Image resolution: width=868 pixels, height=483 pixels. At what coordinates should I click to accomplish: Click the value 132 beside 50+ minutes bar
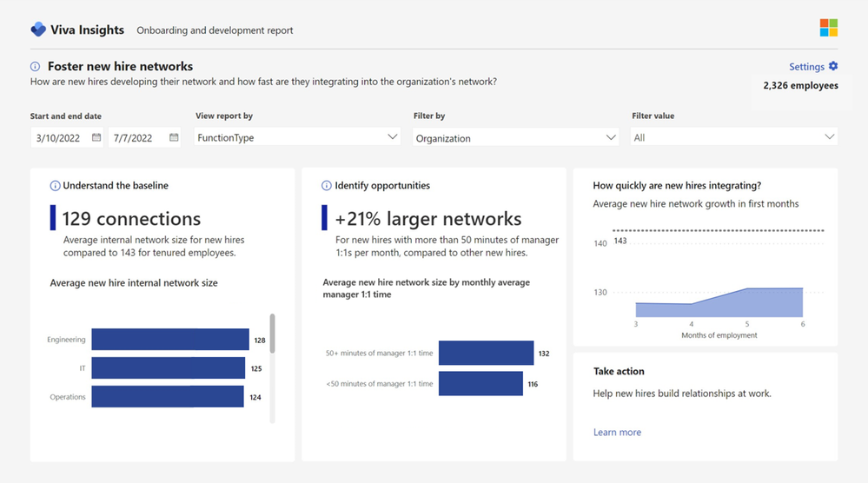click(544, 354)
